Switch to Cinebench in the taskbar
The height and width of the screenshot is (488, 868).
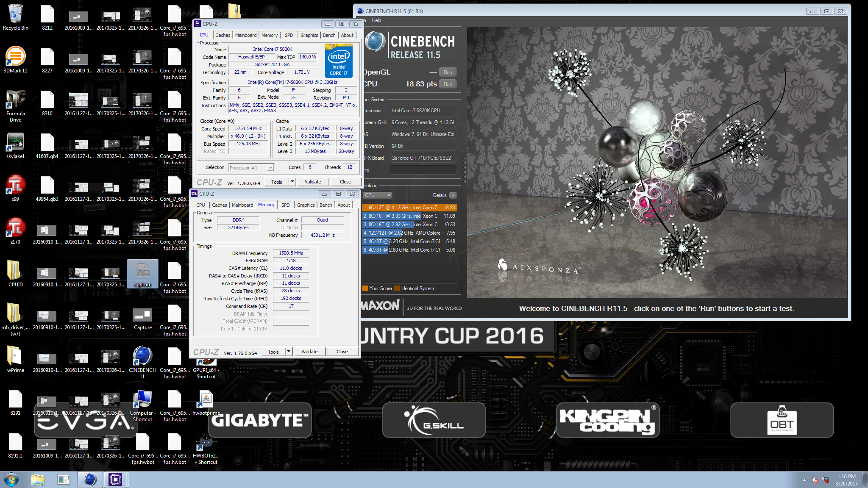click(90, 480)
